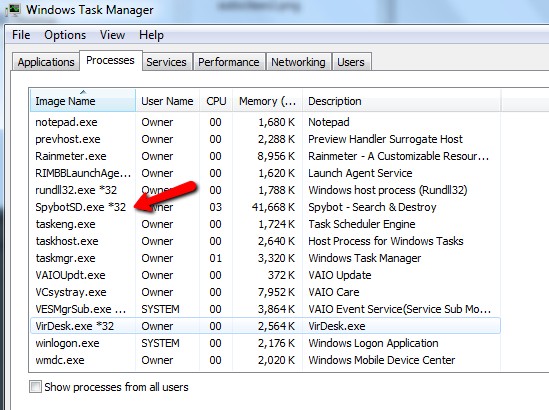Select the taskeng.exe process

point(265,224)
